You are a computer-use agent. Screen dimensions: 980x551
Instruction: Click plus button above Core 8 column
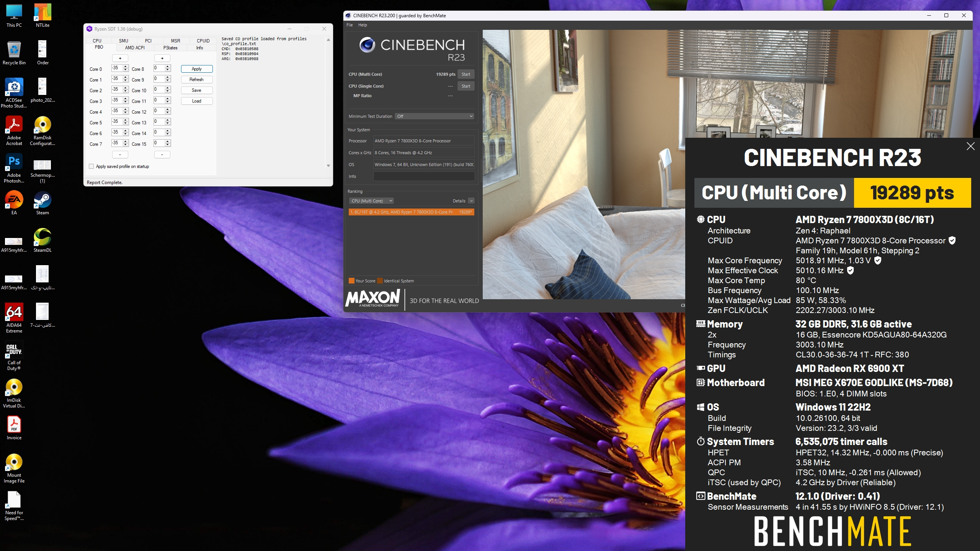pyautogui.click(x=162, y=58)
